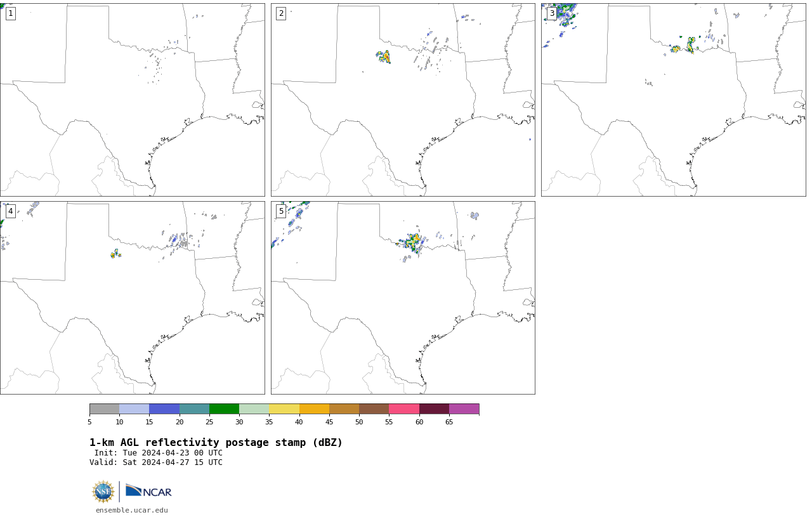Screen dimensions: 812x517
Task: Click the NSF logo
Action: [103, 492]
